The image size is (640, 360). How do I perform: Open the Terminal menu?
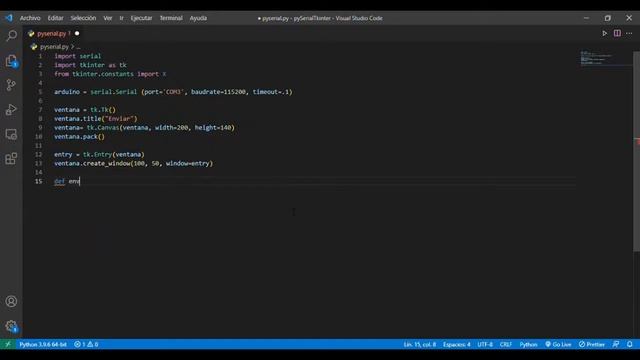point(171,18)
